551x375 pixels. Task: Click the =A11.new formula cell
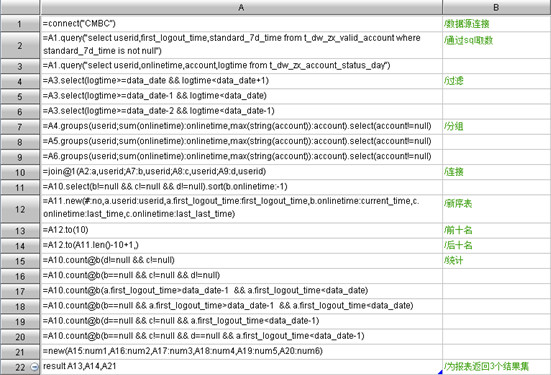point(241,208)
